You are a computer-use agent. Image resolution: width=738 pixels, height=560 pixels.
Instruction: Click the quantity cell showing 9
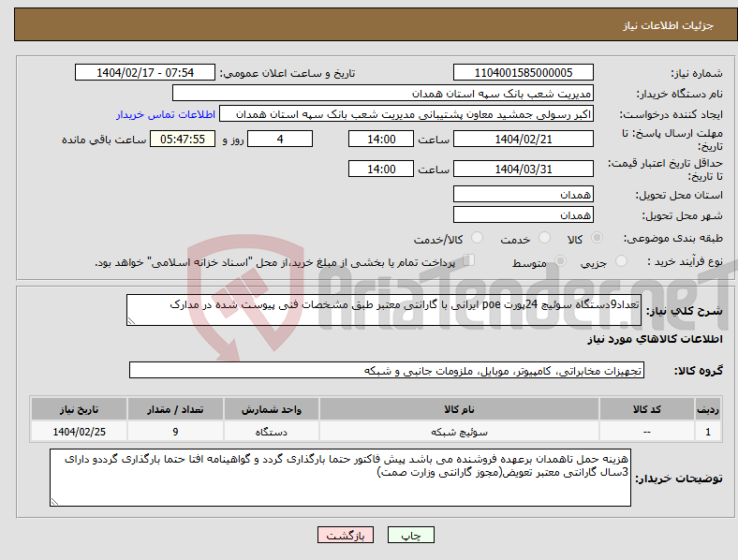175,432
